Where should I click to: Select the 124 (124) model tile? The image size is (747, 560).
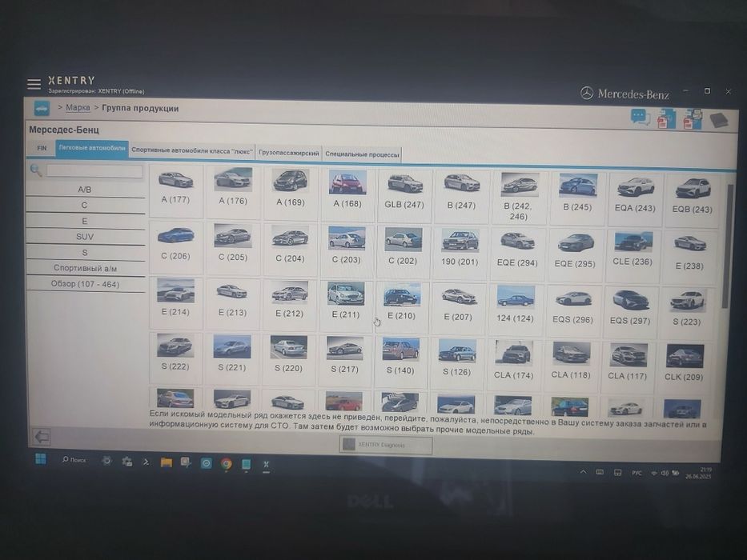click(x=515, y=309)
